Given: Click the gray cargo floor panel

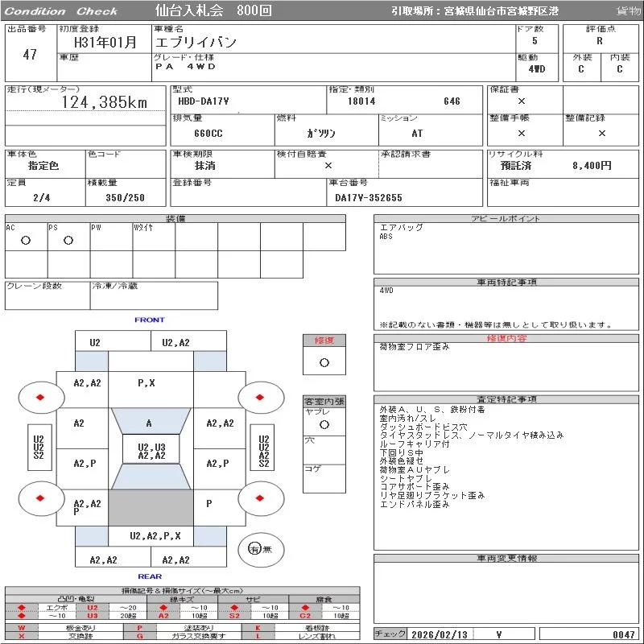Looking at the screenshot, I should point(151,509).
